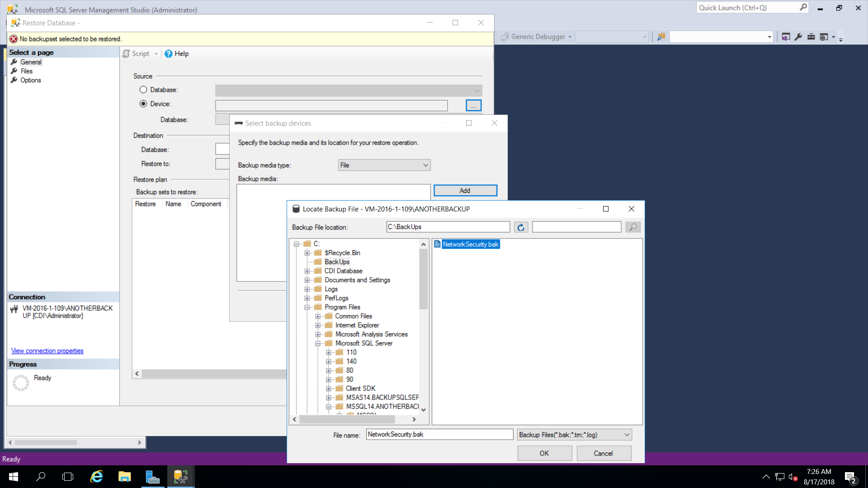Click the Quick Launch search icon
868x488 pixels.
[x=803, y=7]
